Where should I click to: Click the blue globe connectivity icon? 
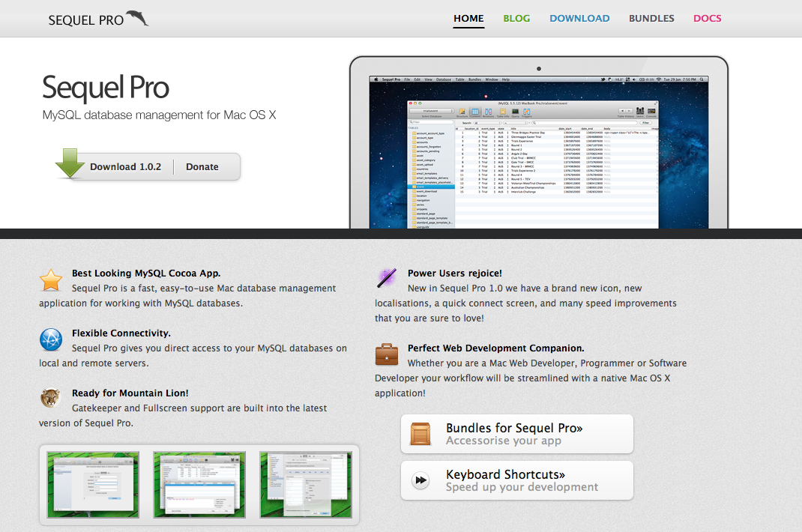point(51,340)
